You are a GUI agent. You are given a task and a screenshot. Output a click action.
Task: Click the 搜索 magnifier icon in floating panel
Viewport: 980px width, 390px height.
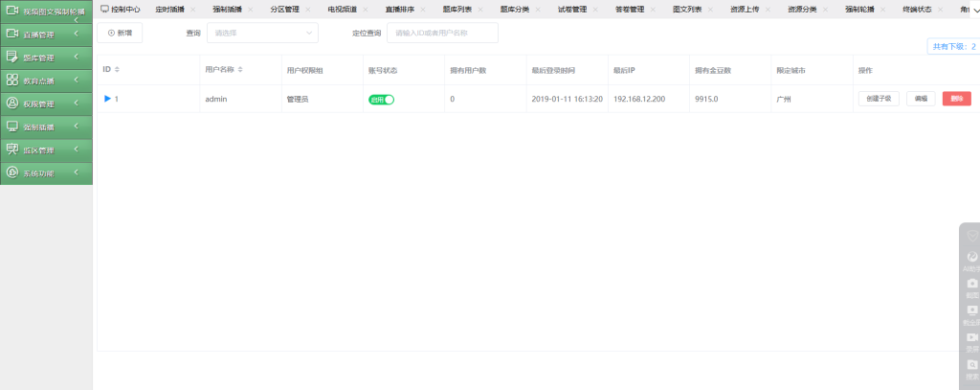(972, 364)
